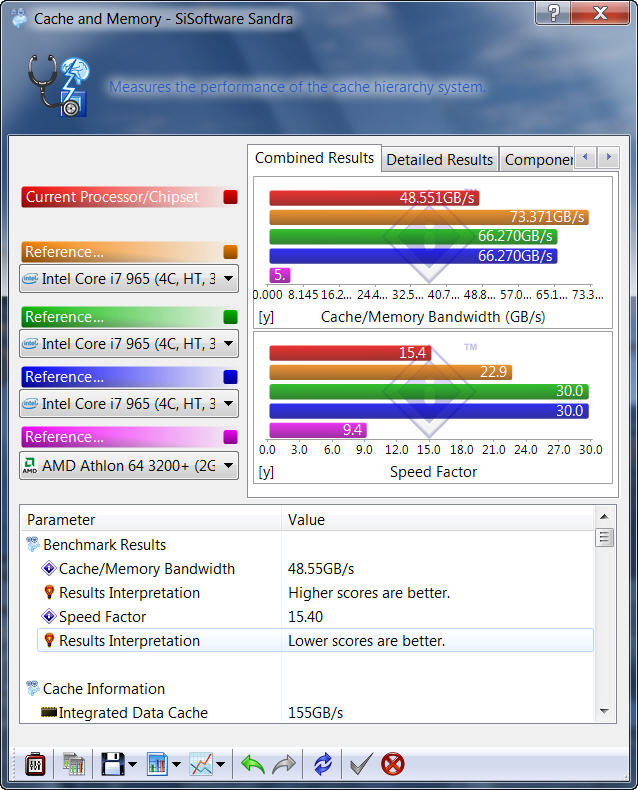This screenshot has height=790, width=638.
Task: Click the help question mark button
Action: pos(553,12)
